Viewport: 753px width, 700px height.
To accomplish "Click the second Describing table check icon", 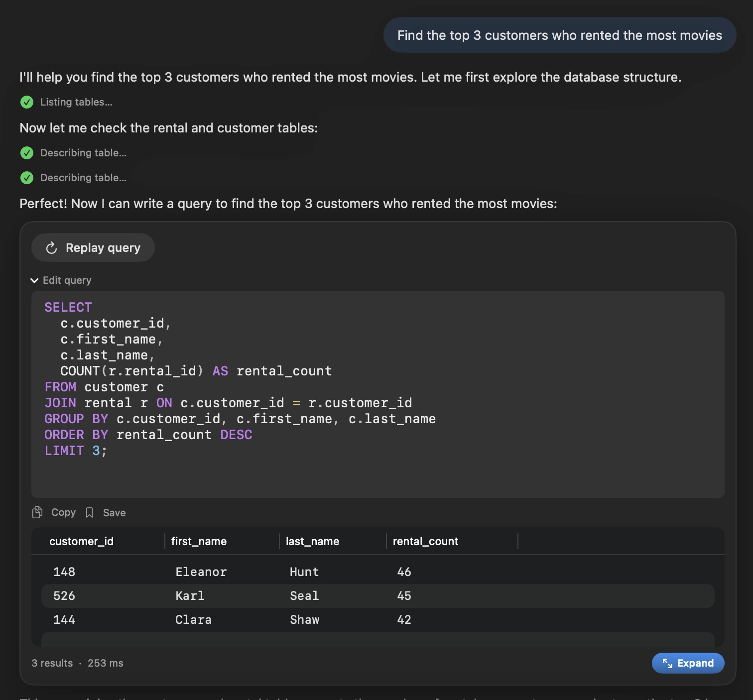I will pyautogui.click(x=27, y=178).
